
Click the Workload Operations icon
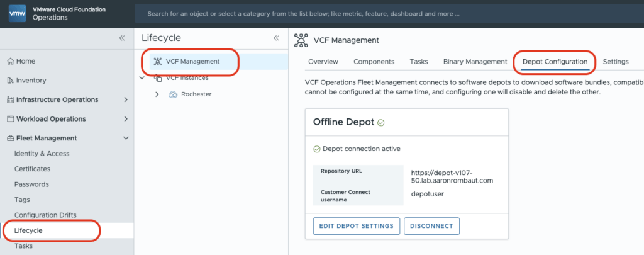coord(10,119)
